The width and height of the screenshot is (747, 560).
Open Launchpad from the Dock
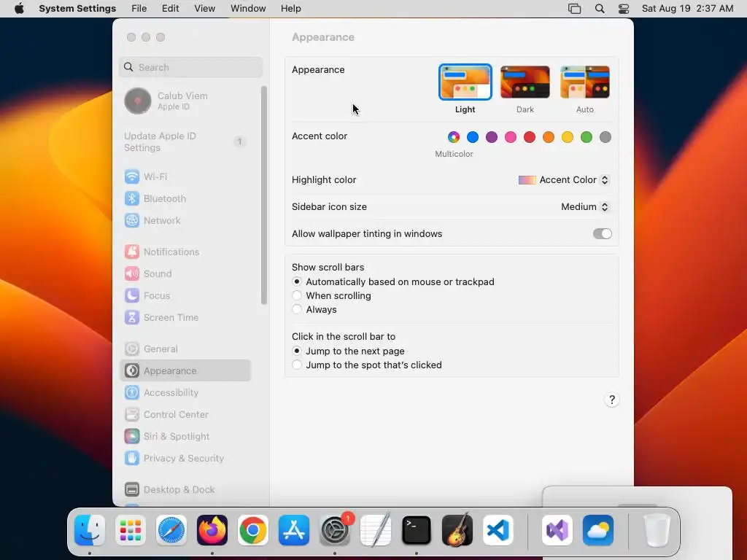[x=131, y=530]
